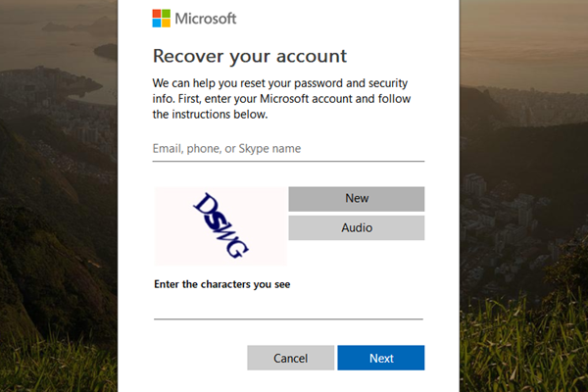Click the CAPTCHA image
Viewport: 588px width, 392px height.
click(220, 226)
